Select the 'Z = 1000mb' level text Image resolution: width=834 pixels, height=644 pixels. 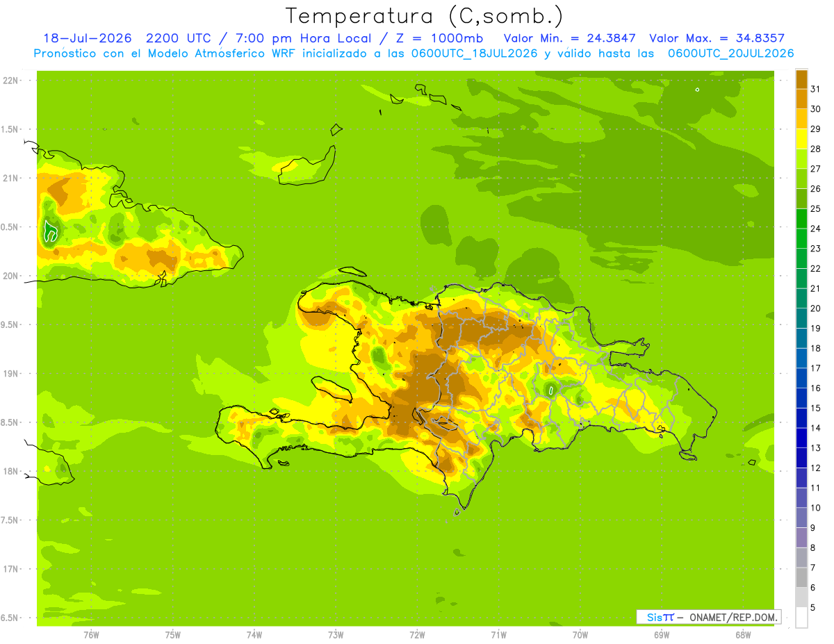(438, 38)
